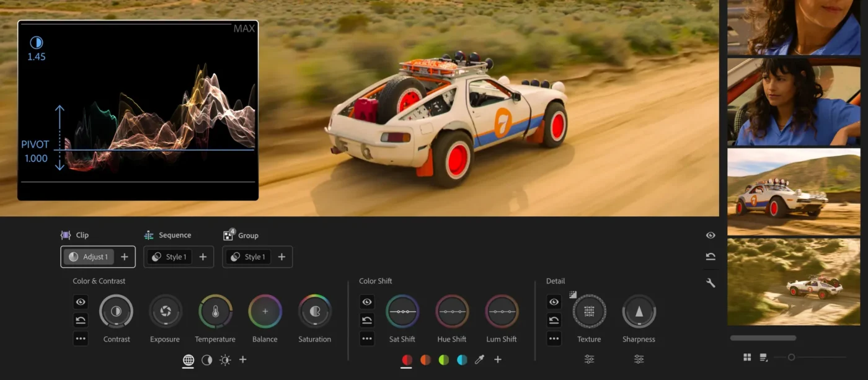The image size is (868, 380).
Task: Click the Contrast dial
Action: [x=116, y=311]
